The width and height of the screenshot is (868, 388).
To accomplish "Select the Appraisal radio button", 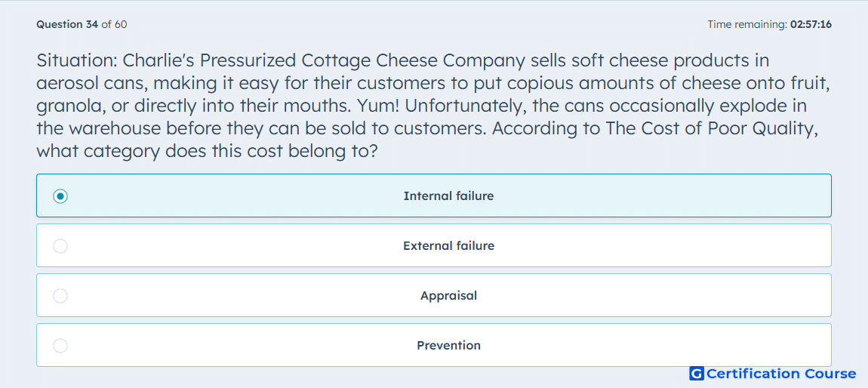I will pos(60,296).
